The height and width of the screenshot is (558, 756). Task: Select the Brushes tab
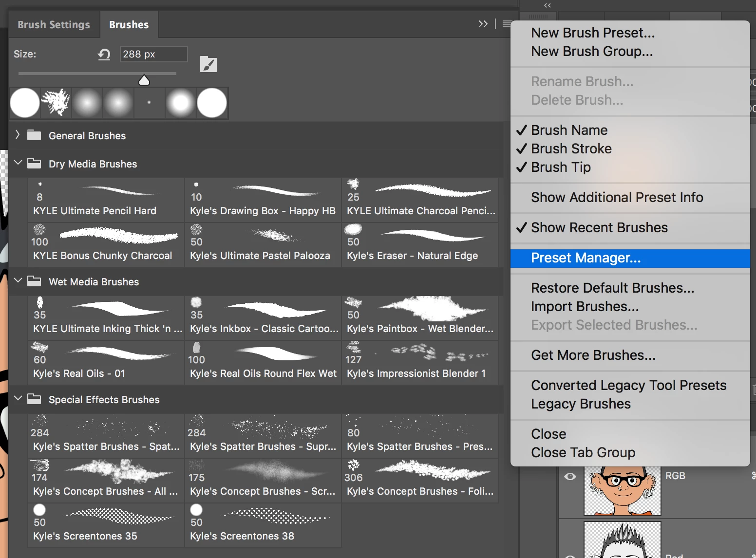(129, 24)
